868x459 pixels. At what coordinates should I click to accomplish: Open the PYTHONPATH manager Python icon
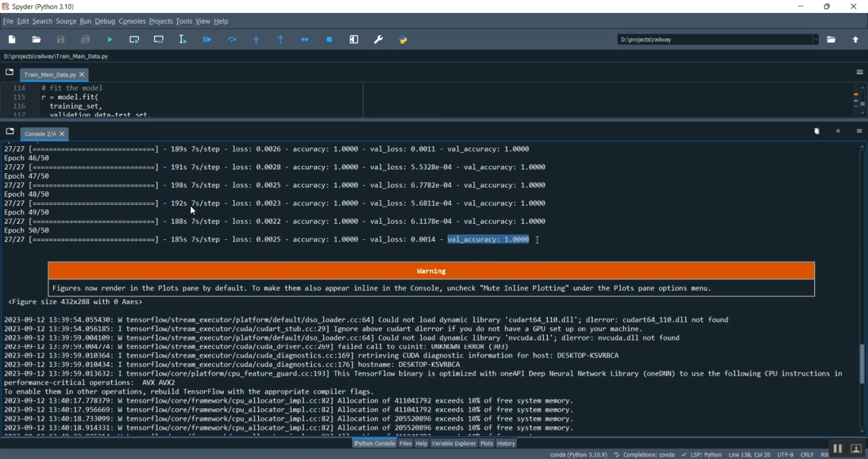coord(403,39)
